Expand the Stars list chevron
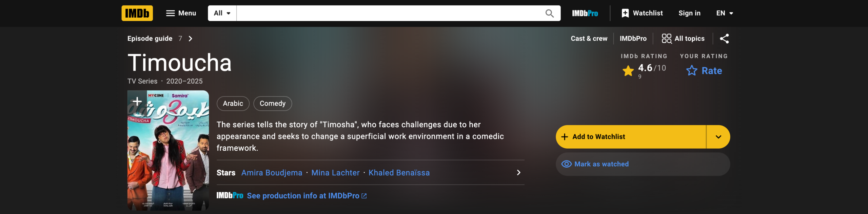868x214 pixels. 518,173
